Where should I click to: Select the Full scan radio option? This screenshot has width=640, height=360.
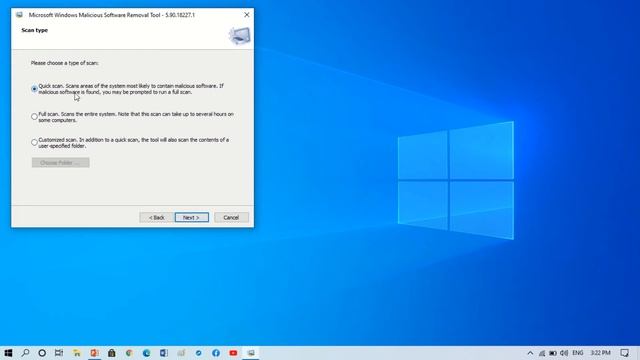[34, 117]
